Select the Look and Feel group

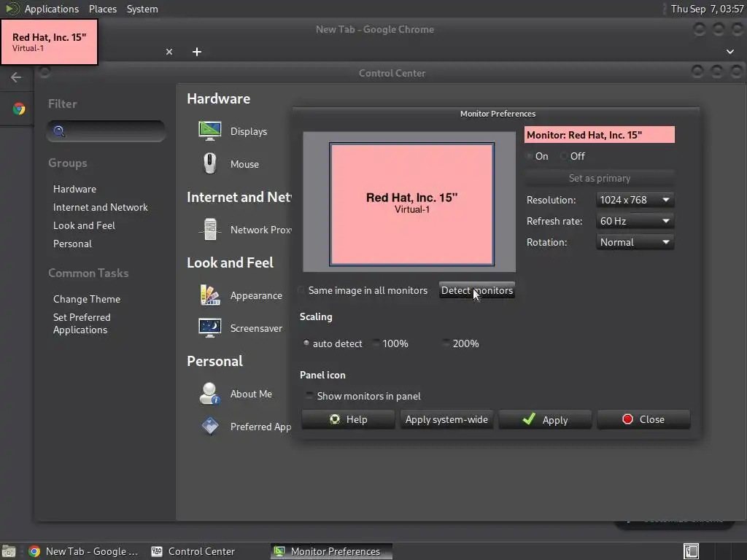(x=84, y=225)
